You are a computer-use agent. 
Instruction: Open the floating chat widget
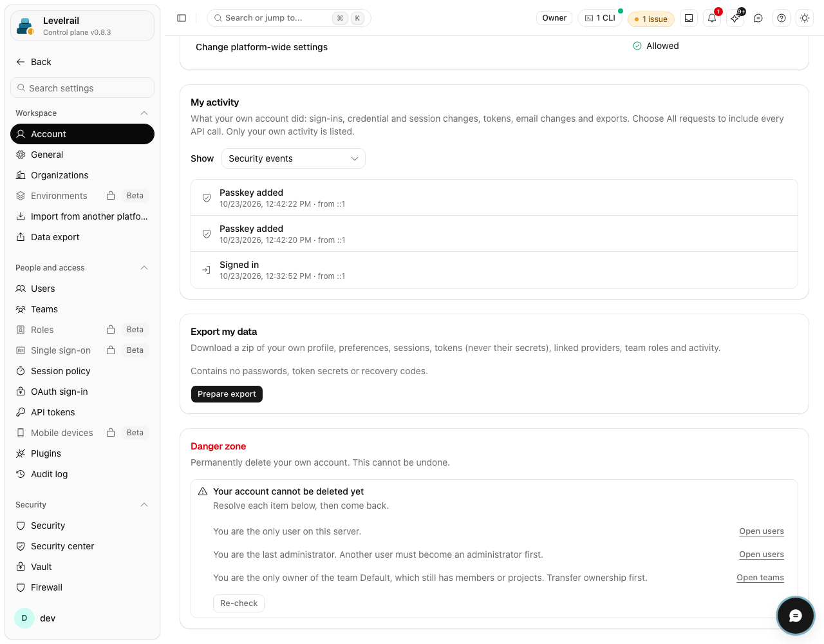pos(796,616)
